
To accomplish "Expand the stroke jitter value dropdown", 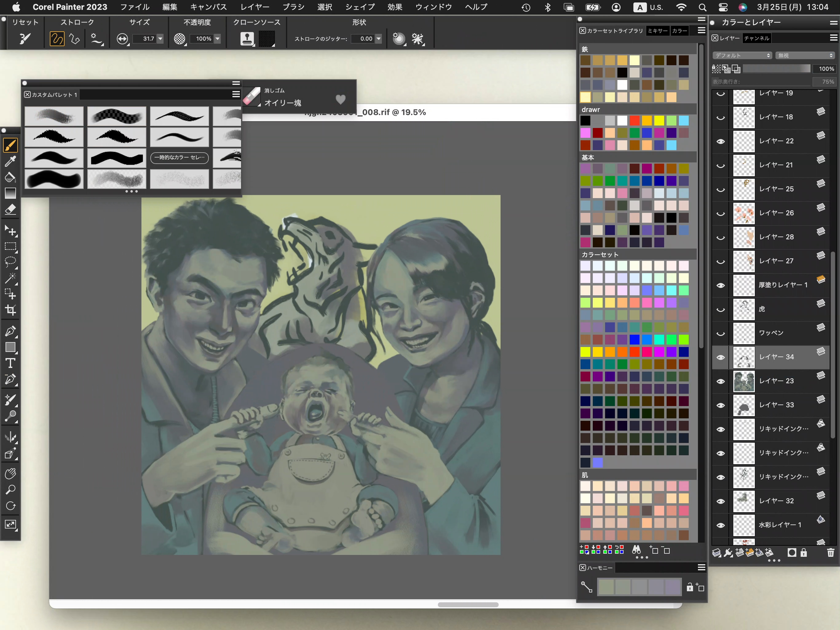I will click(x=378, y=39).
